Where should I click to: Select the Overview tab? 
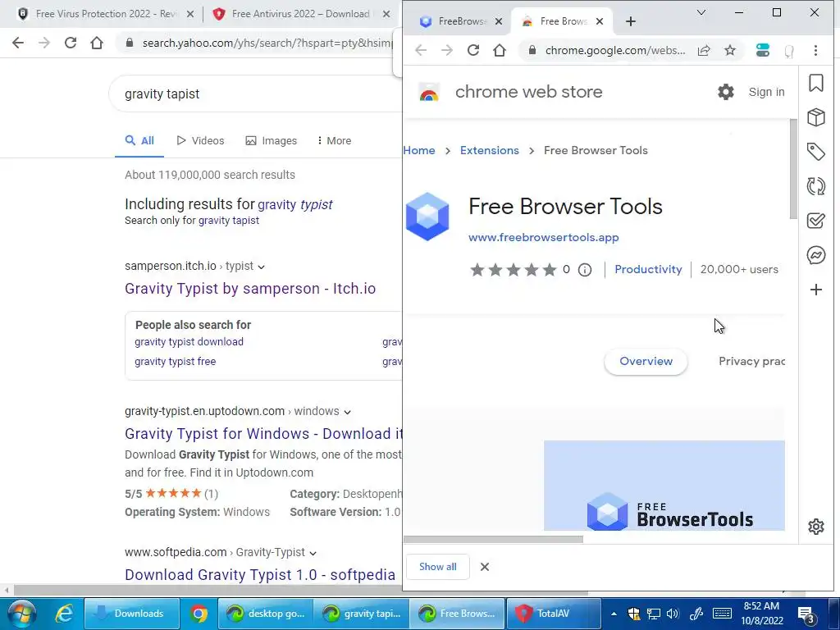[x=646, y=361]
